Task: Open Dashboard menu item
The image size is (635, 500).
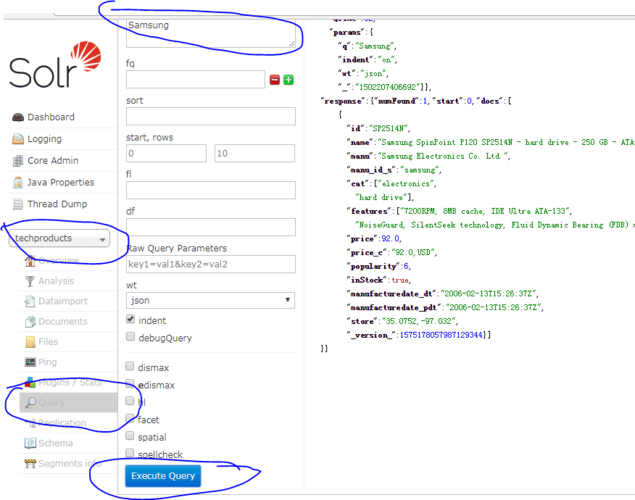Action: coord(51,117)
